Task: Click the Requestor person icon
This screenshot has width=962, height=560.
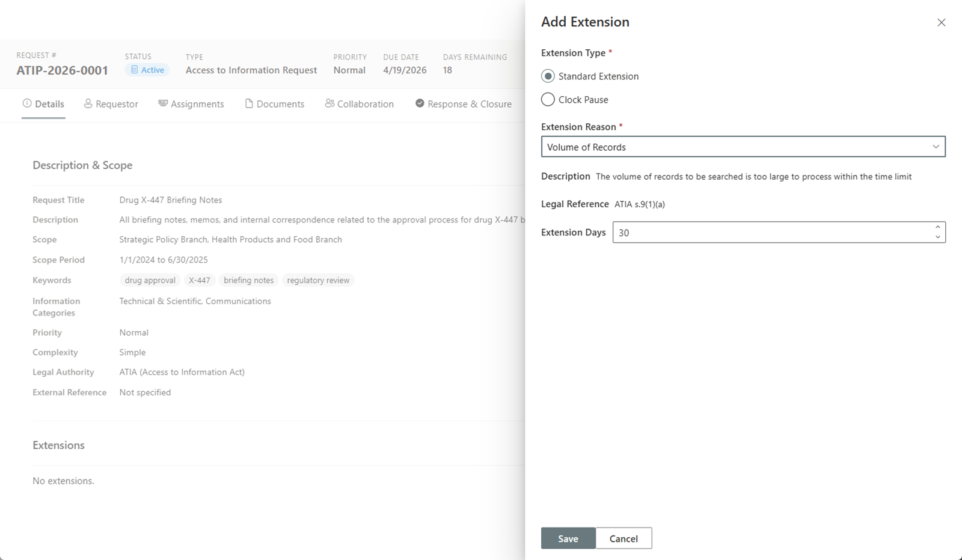Action: [x=88, y=103]
